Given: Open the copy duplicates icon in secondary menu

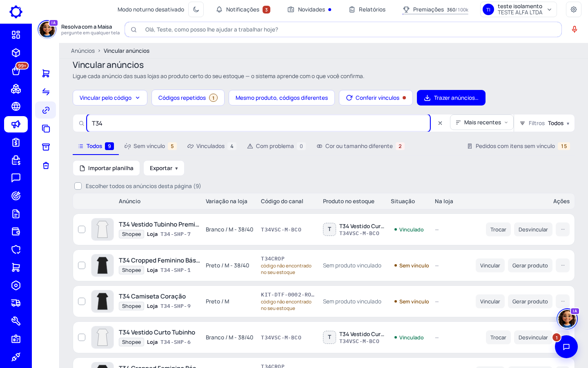Looking at the screenshot, I should click(x=46, y=128).
